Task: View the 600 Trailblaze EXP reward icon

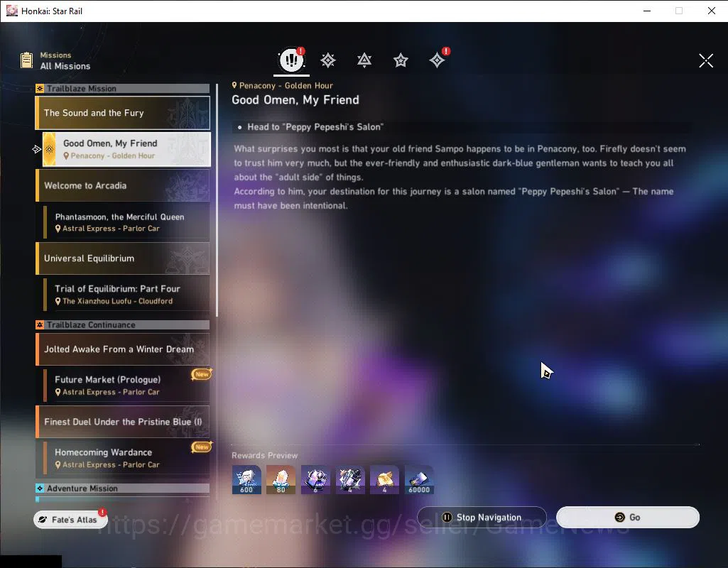Action: (x=246, y=480)
